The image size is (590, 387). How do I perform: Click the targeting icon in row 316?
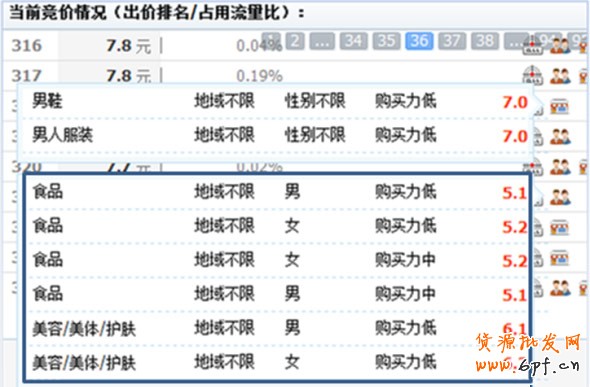click(533, 47)
